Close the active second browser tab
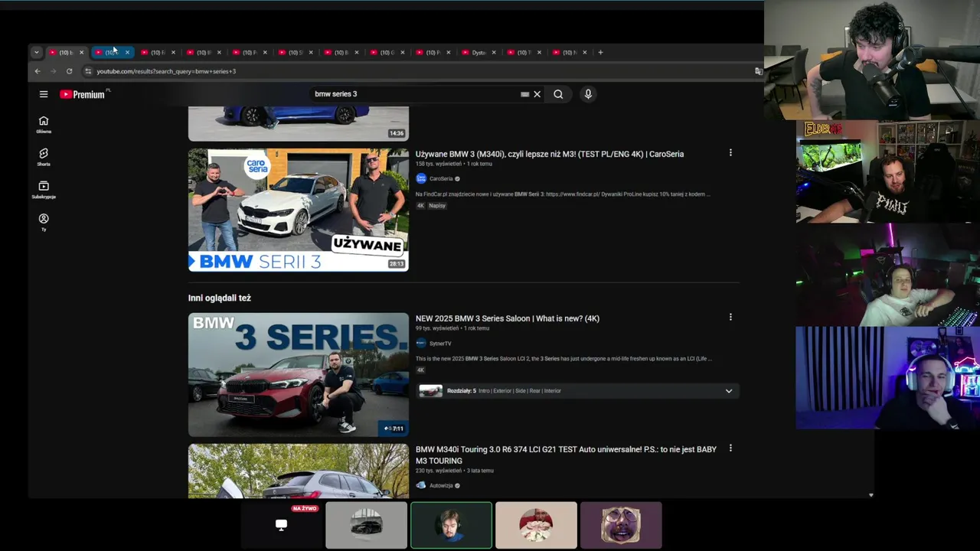This screenshot has height=551, width=980. [127, 52]
